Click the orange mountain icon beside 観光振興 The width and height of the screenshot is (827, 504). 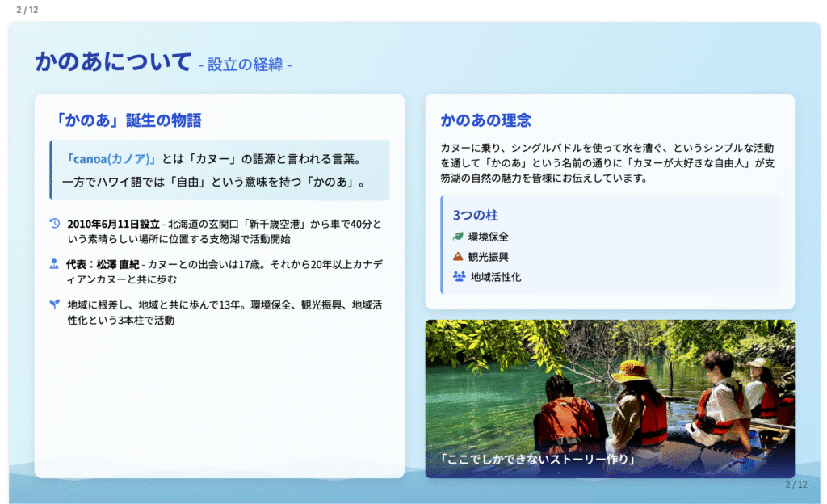pyautogui.click(x=458, y=256)
